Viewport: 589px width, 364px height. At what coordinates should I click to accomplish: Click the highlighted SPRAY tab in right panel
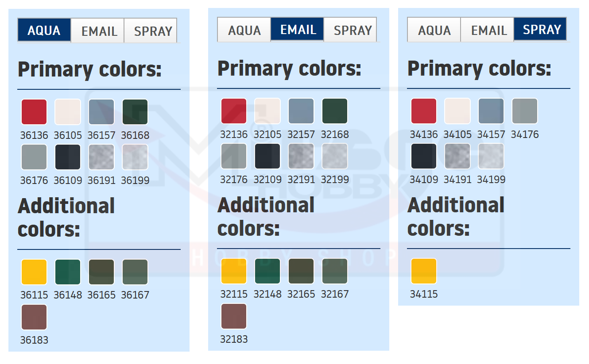(x=540, y=30)
